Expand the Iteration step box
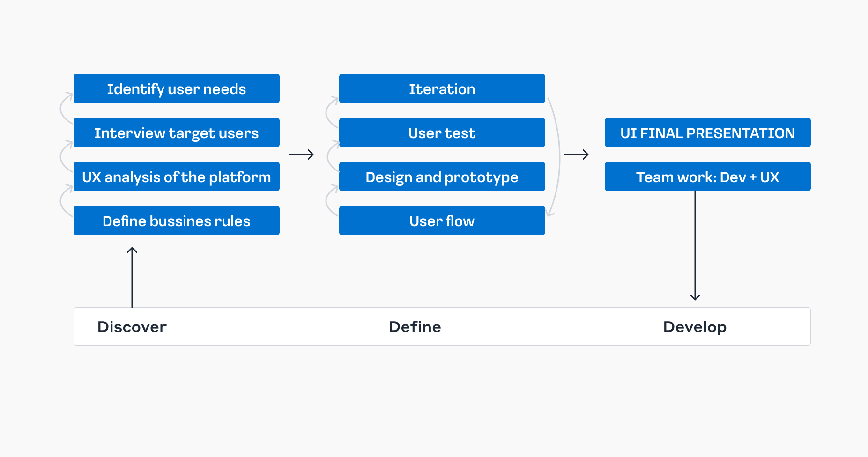Viewport: 868px width, 457px height. coord(442,88)
